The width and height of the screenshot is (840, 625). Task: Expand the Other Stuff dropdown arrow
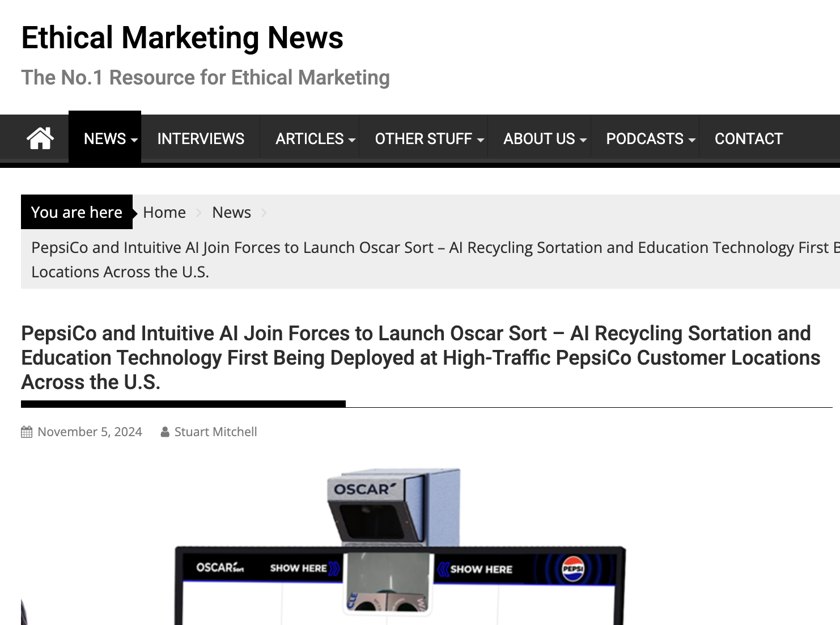[481, 140]
